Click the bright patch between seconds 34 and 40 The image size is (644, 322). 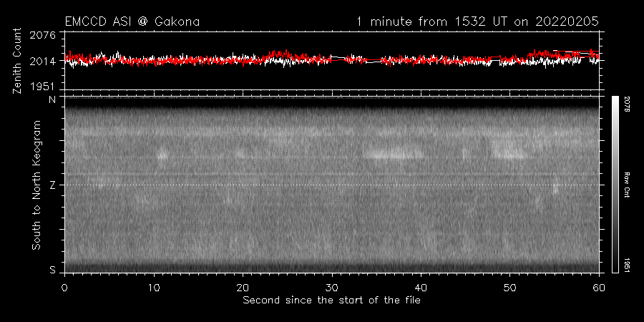click(394, 154)
